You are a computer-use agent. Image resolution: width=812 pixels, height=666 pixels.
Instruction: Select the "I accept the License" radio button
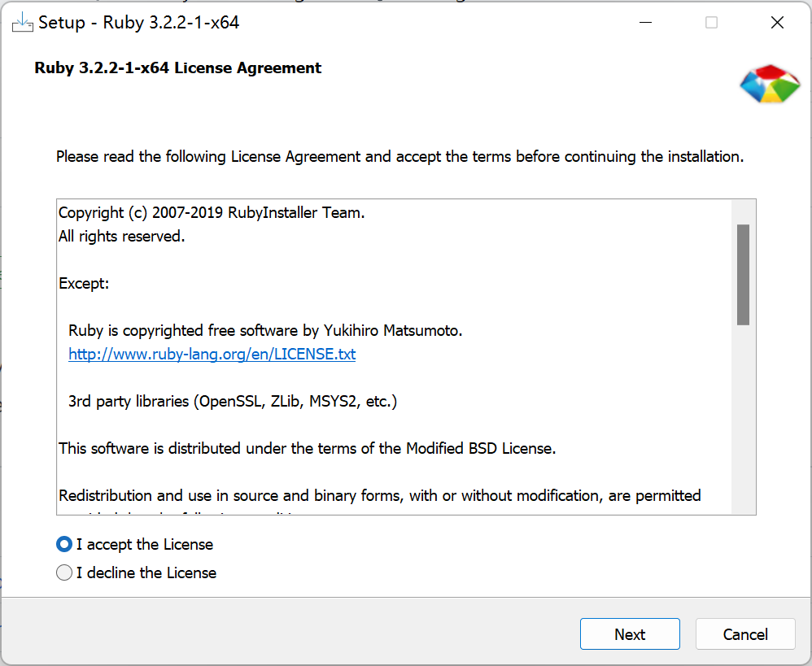click(x=64, y=544)
